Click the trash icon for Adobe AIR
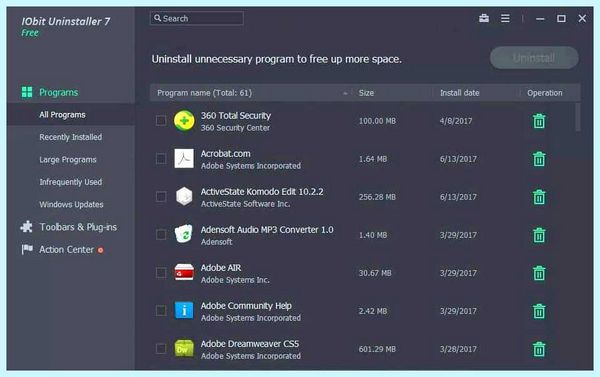The height and width of the screenshot is (377, 600). (x=539, y=273)
